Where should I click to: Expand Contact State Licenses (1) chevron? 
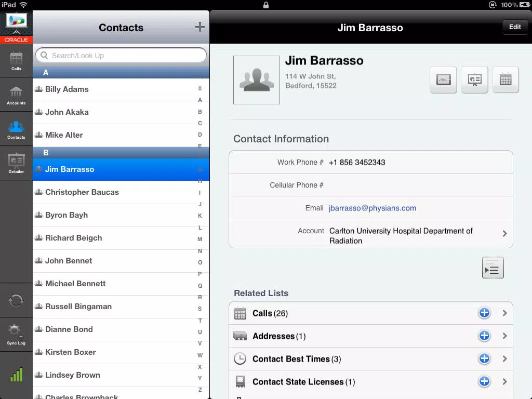[504, 381]
